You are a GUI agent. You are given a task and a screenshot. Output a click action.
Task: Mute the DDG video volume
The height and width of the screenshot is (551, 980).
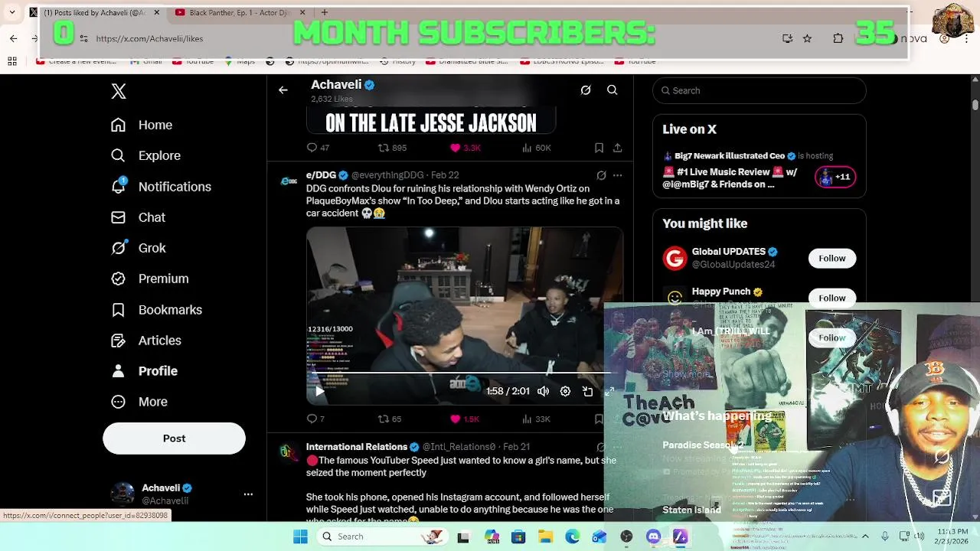click(x=543, y=391)
